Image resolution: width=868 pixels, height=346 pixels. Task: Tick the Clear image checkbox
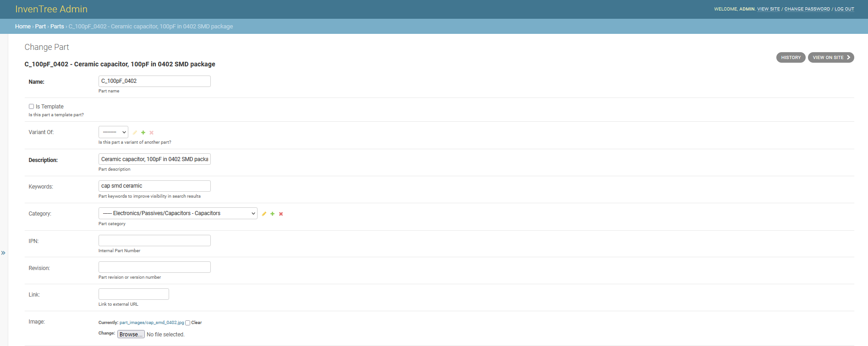[187, 323]
